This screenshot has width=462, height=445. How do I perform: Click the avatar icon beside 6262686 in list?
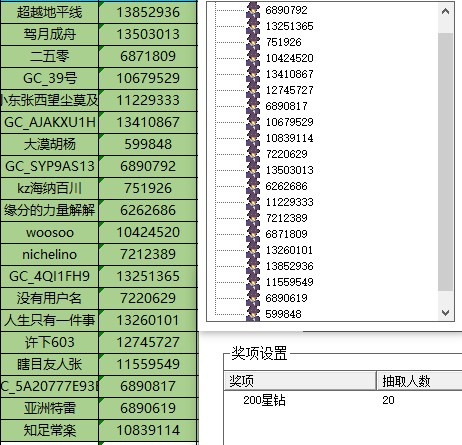(x=253, y=186)
